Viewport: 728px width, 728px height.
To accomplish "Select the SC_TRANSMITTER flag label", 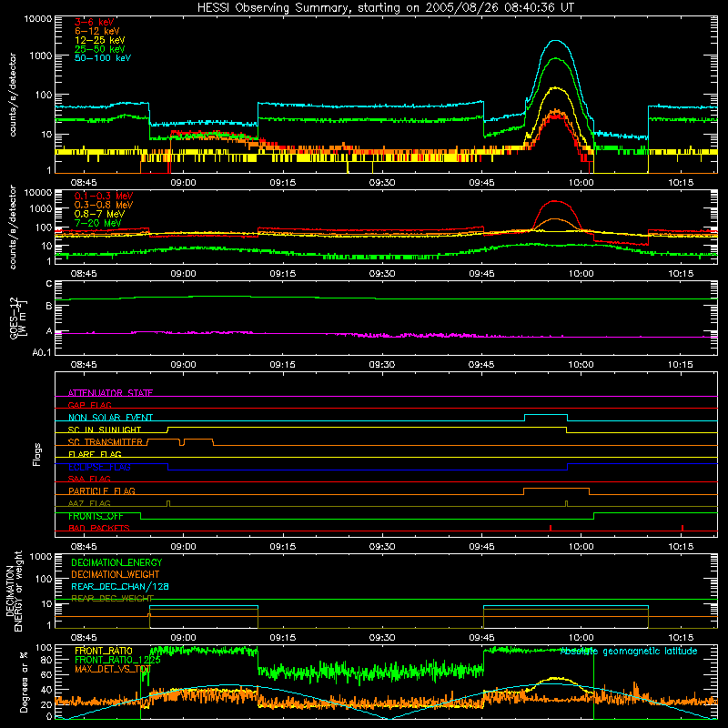I will 106,442.
